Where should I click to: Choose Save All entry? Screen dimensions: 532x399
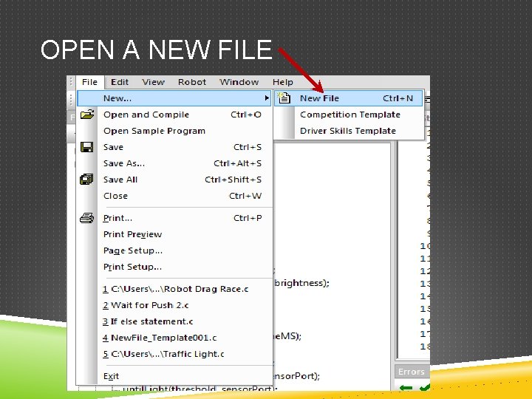point(174,180)
